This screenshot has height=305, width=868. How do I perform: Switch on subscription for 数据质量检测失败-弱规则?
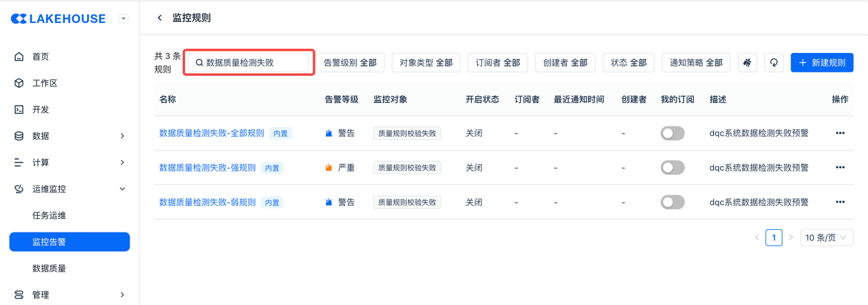pyautogui.click(x=672, y=202)
